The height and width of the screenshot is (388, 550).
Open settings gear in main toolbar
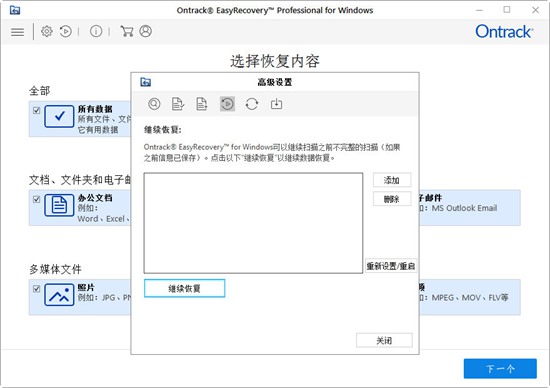tap(47, 32)
